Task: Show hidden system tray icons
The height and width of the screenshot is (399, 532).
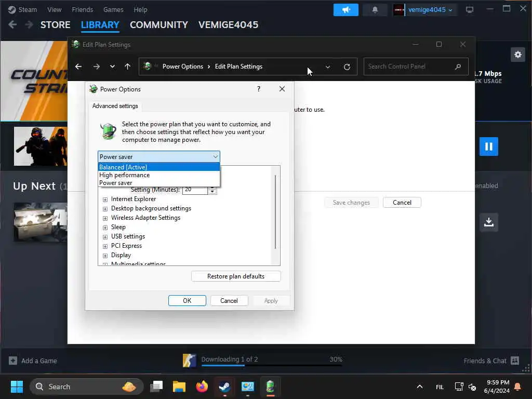Action: tap(420, 387)
